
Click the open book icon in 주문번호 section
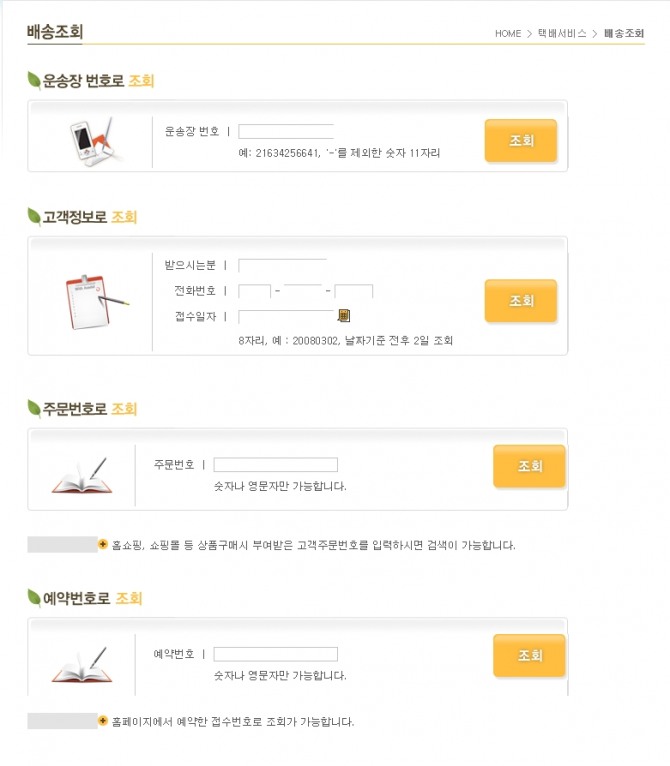[80, 475]
